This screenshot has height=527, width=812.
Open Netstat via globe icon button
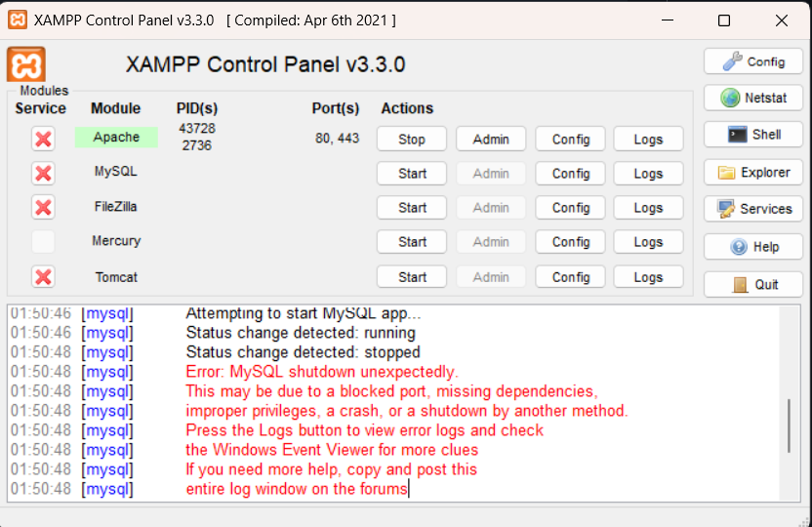click(752, 99)
